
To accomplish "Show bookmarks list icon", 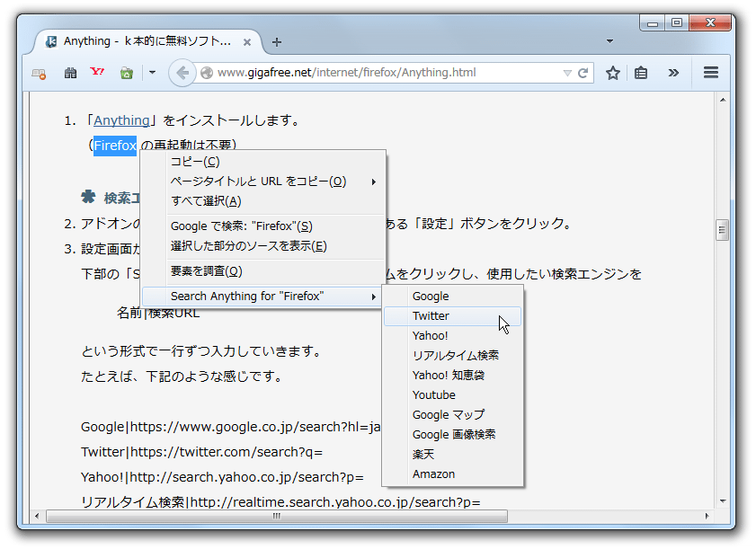I will click(641, 73).
